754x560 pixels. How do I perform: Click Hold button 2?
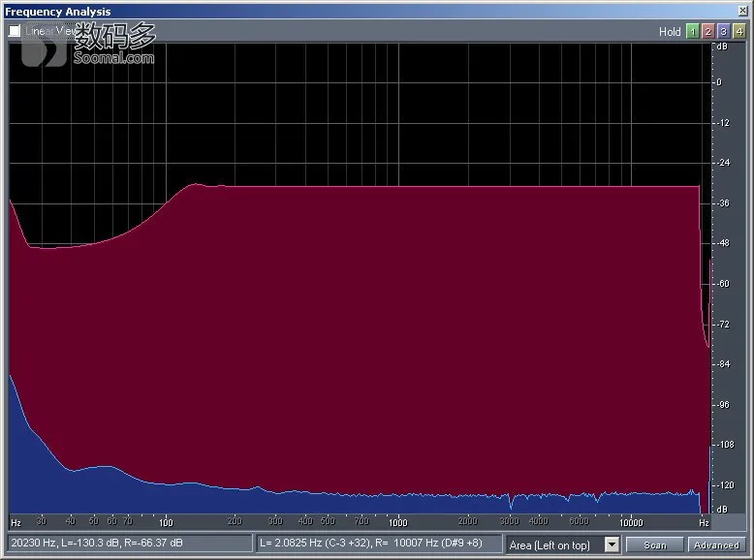click(707, 31)
